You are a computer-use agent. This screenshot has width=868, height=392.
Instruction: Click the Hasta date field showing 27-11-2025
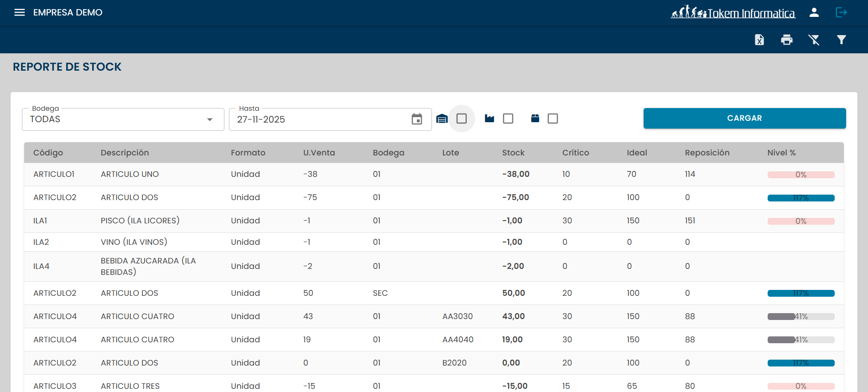[x=319, y=119]
